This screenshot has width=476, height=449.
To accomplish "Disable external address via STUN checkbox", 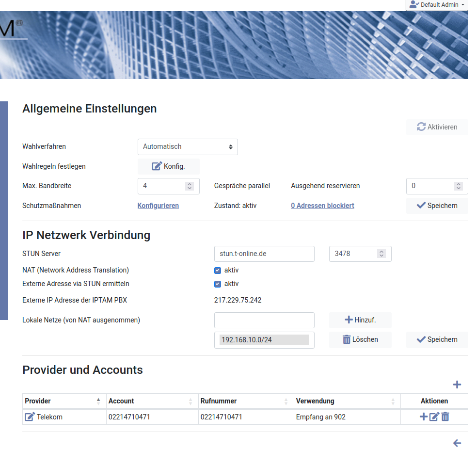I will [x=218, y=284].
